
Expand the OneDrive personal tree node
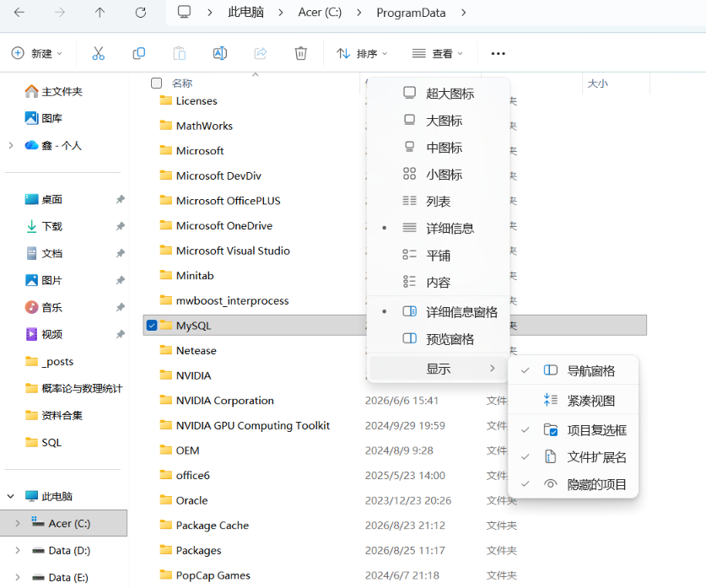[11, 145]
